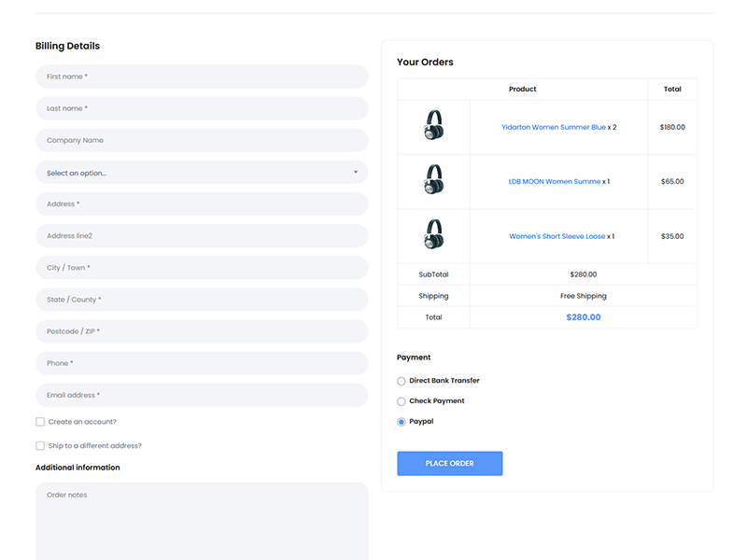
Task: Focus the Postcode / ZIP field
Action: (x=202, y=331)
